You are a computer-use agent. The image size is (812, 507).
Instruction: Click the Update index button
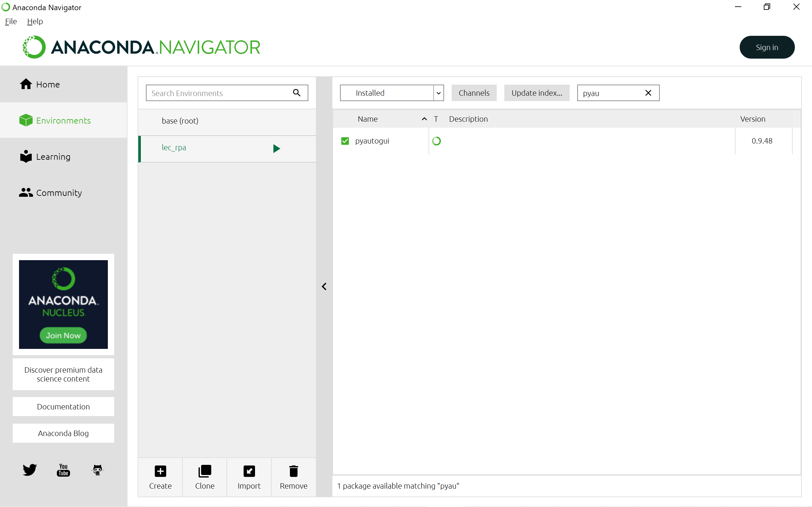[537, 92]
